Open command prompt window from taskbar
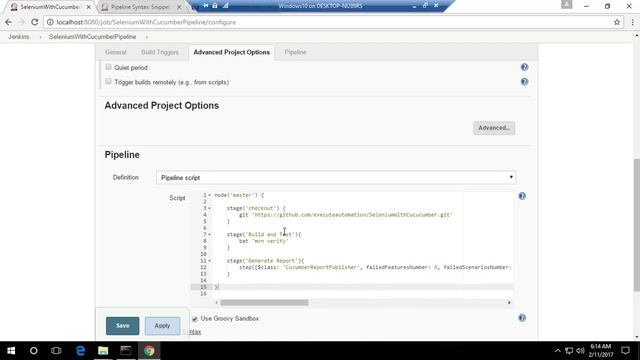The width and height of the screenshot is (640, 360). (126, 351)
